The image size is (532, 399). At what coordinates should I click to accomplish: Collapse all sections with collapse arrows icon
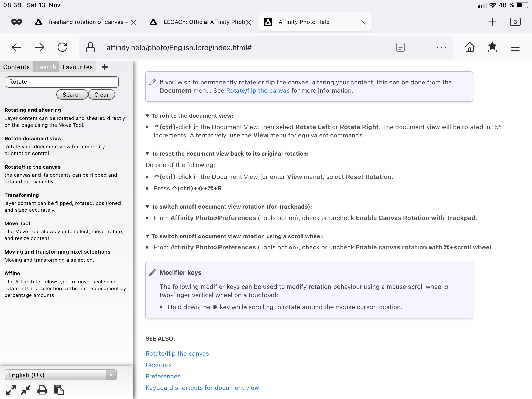[26, 390]
